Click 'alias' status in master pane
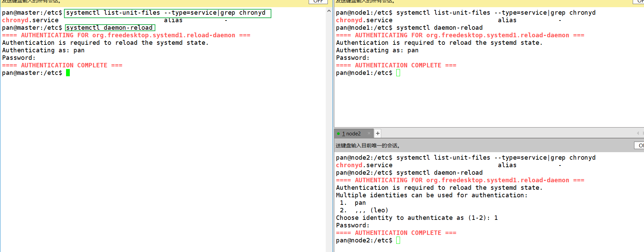The height and width of the screenshot is (252, 644). click(x=173, y=20)
